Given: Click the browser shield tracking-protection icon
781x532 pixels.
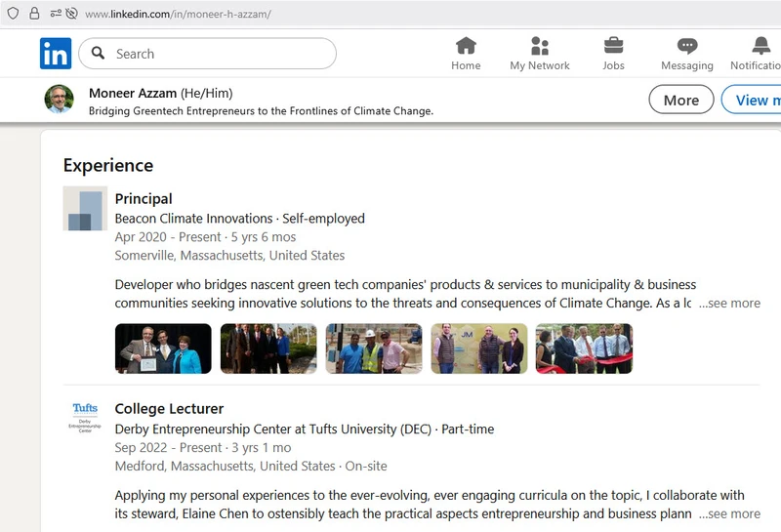Looking at the screenshot, I should [x=13, y=14].
